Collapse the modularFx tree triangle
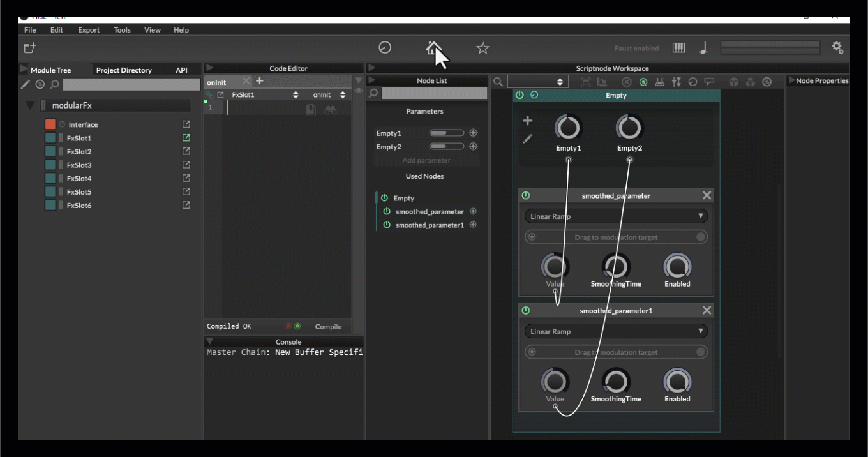The image size is (868, 457). (x=30, y=105)
